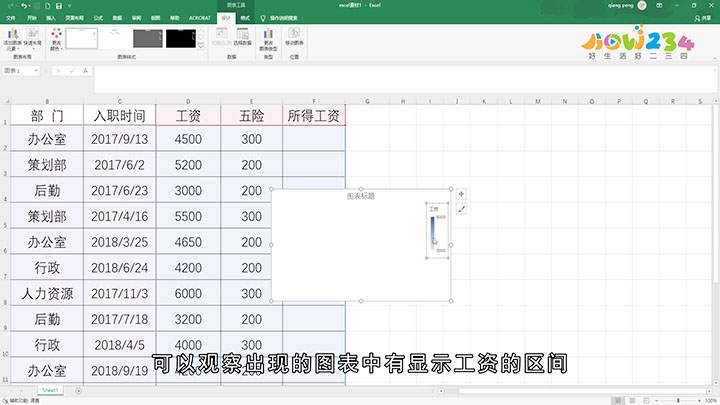The height and width of the screenshot is (405, 720).
Task: Switch to the 数据 (Data) ribbon tab
Action: [x=118, y=18]
